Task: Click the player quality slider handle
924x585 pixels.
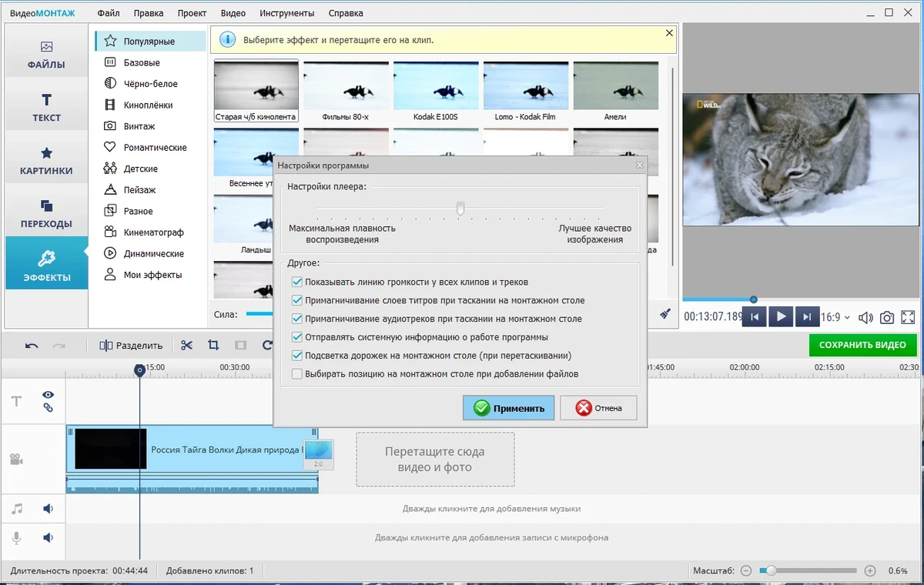Action: coord(460,208)
